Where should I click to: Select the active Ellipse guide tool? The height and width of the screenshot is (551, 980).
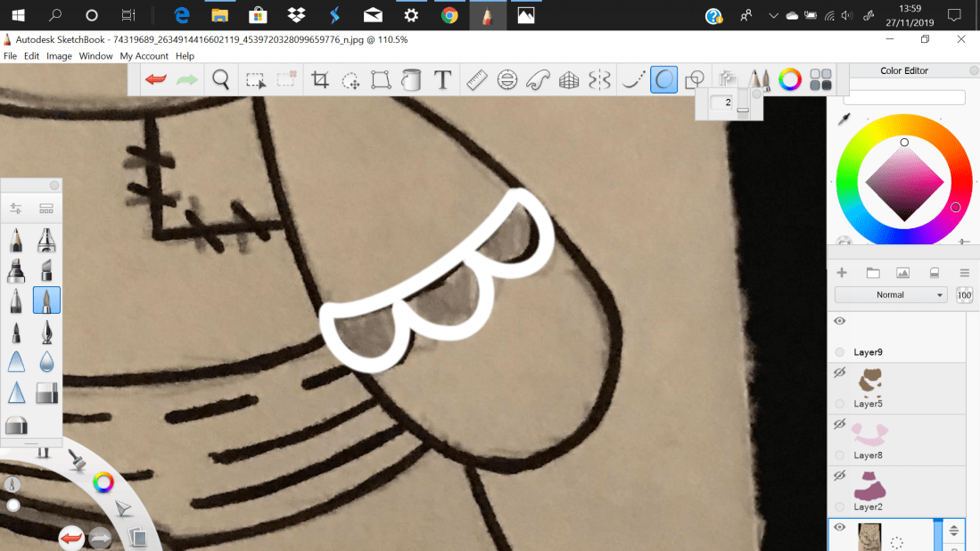click(663, 79)
